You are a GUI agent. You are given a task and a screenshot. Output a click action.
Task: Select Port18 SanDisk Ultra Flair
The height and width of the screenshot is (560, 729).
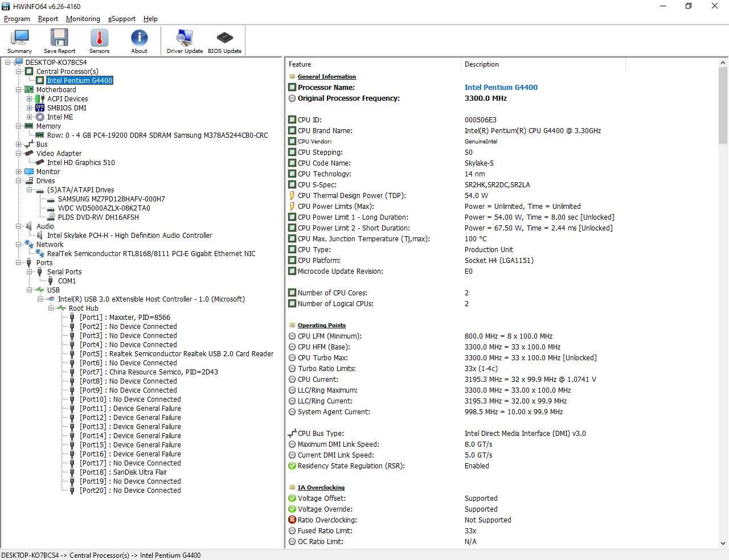pyautogui.click(x=123, y=472)
